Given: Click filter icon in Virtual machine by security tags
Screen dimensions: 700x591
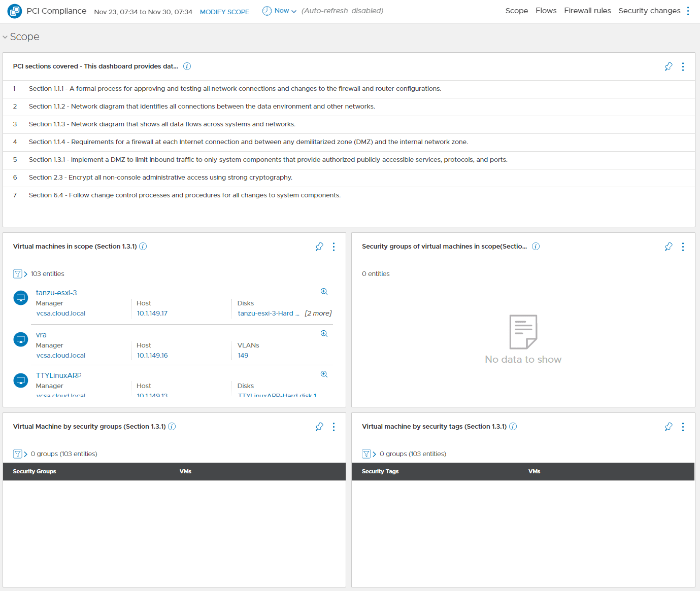Looking at the screenshot, I should pos(366,454).
